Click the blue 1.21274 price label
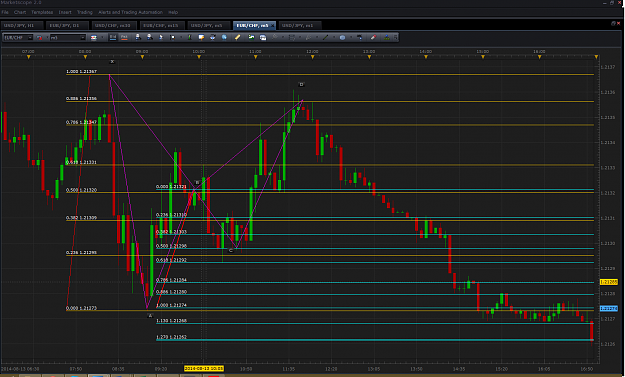 (609, 308)
